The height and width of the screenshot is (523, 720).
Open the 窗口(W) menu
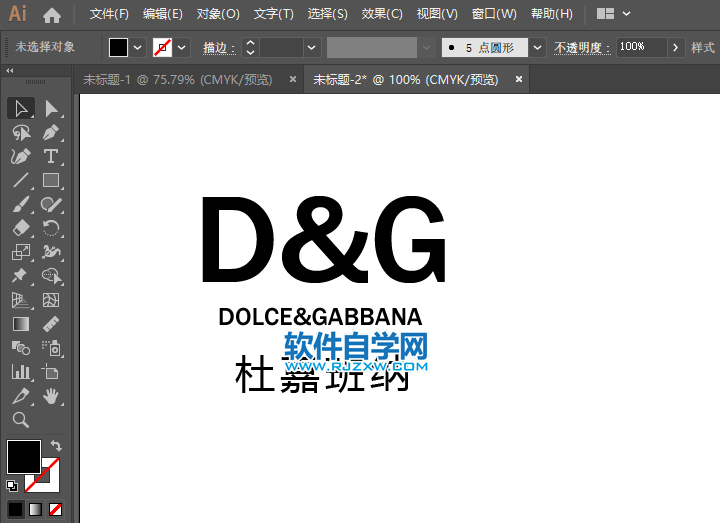click(x=494, y=14)
